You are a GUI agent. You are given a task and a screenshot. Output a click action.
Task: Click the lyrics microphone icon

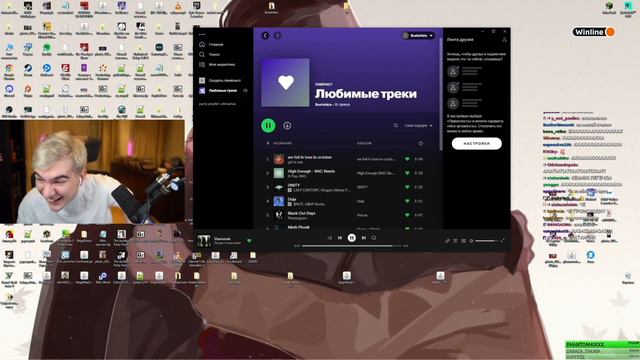[447, 241]
